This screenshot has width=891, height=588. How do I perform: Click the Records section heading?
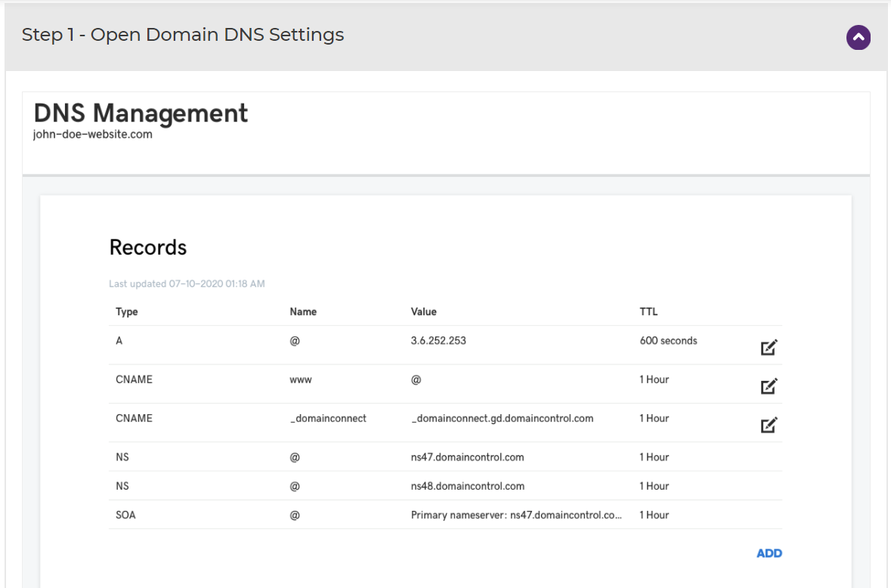[x=148, y=247]
